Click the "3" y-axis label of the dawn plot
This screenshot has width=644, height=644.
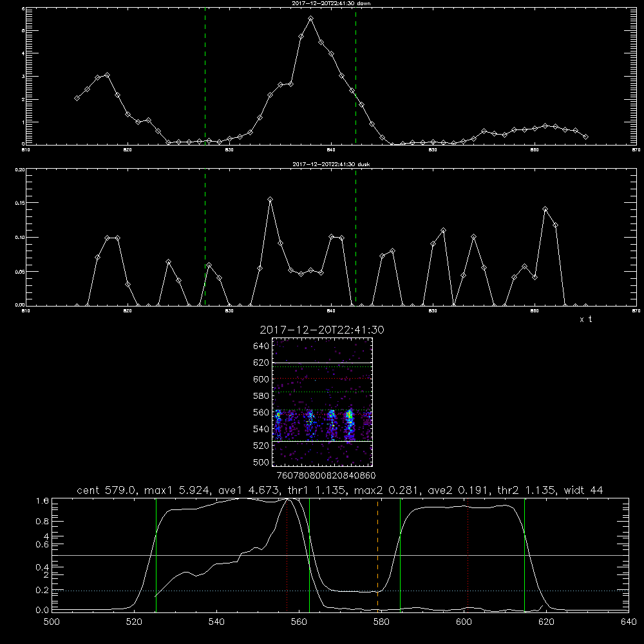[23, 77]
